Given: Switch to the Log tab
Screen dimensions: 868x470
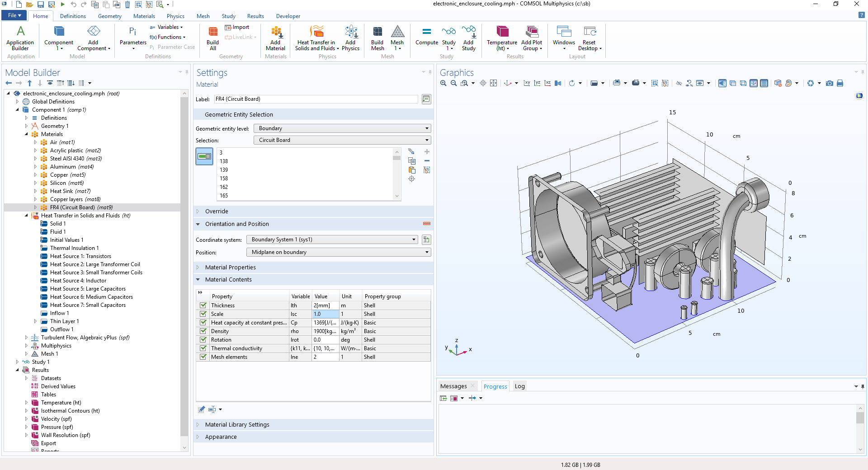Looking at the screenshot, I should tap(519, 386).
